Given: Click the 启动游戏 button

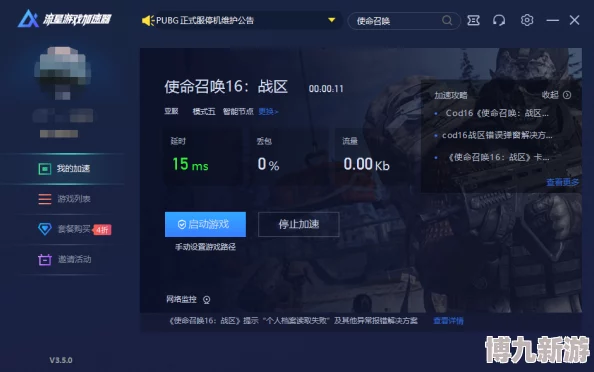Looking at the screenshot, I should (x=205, y=224).
